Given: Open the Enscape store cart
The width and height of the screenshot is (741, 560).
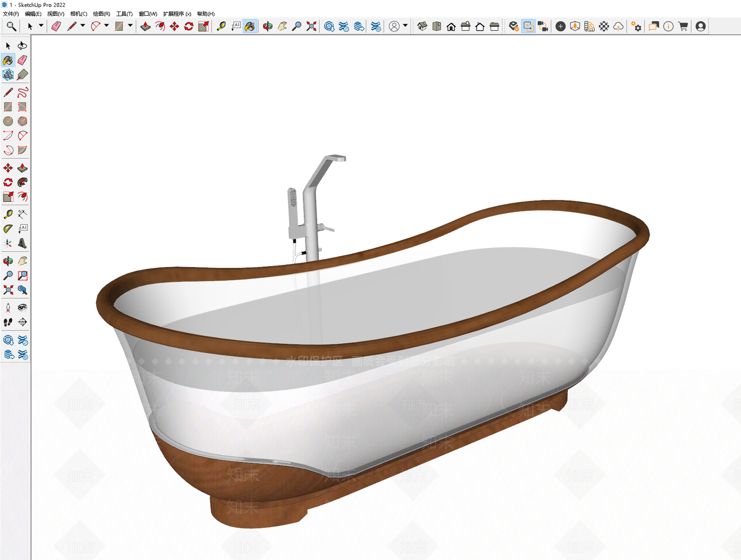Looking at the screenshot, I should (683, 26).
